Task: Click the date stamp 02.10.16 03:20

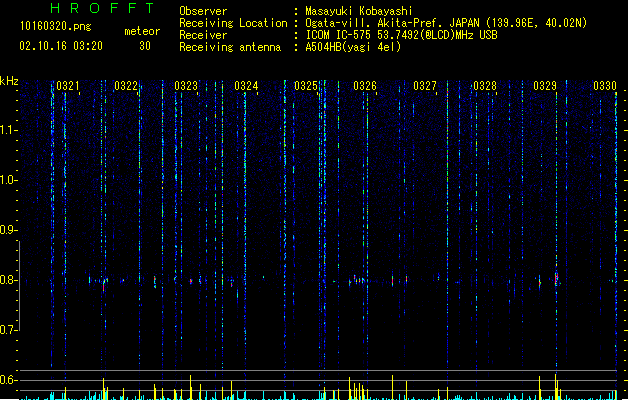Action: tap(61, 46)
